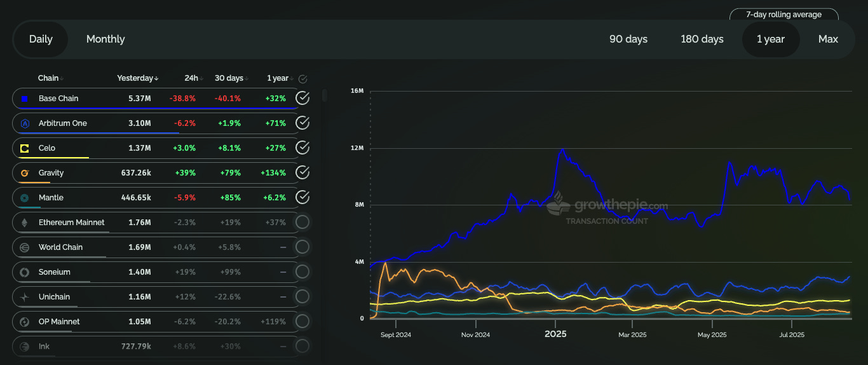Click the Nov 2024 x-axis label
Screen dimensions: 868x365
click(x=476, y=334)
